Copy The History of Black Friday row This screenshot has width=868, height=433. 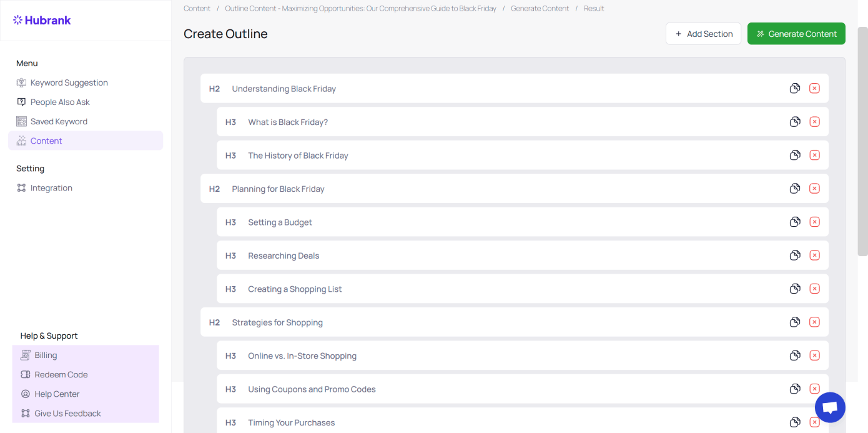[794, 156]
